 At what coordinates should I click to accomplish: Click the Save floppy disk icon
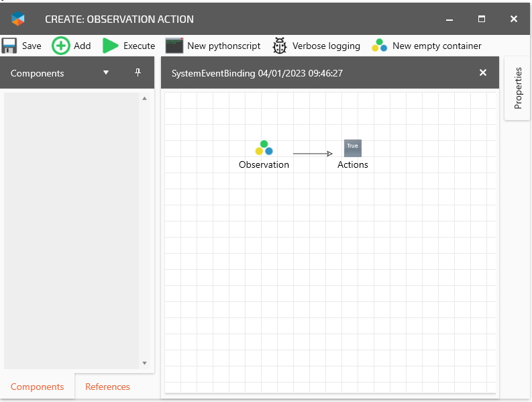pos(9,46)
